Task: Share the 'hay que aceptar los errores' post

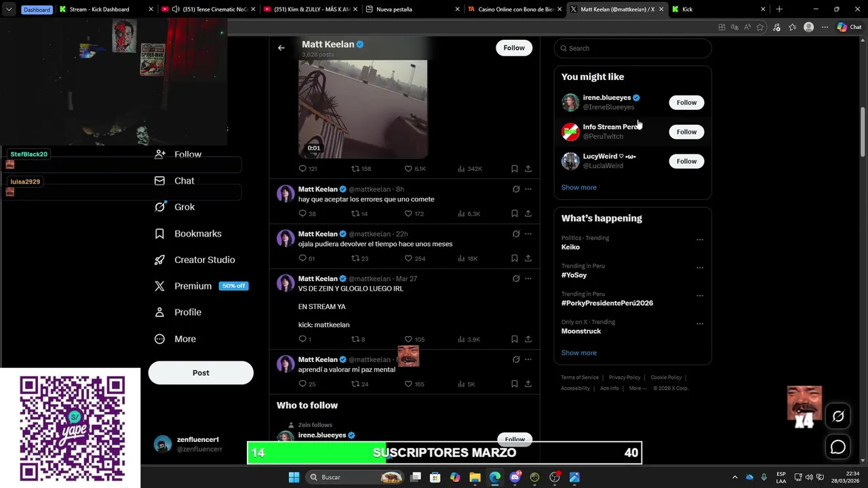Action: tap(528, 213)
